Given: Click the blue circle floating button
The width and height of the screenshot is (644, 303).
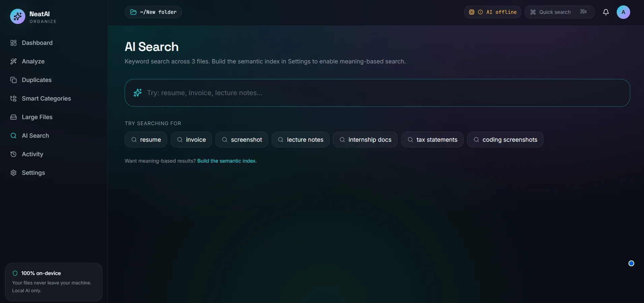Looking at the screenshot, I should 632,264.
